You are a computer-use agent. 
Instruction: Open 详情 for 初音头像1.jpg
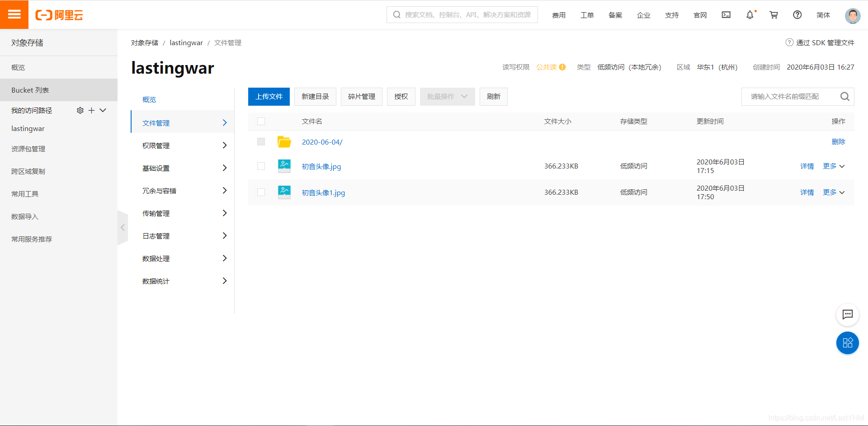[807, 192]
